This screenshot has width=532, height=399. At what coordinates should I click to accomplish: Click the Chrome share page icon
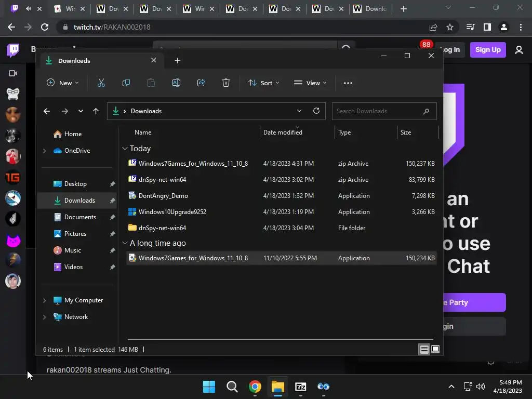(x=433, y=27)
